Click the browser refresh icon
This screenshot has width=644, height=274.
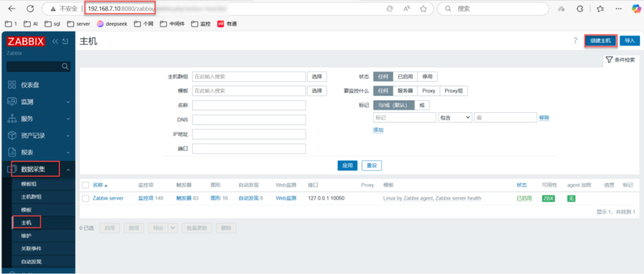click(x=48, y=9)
